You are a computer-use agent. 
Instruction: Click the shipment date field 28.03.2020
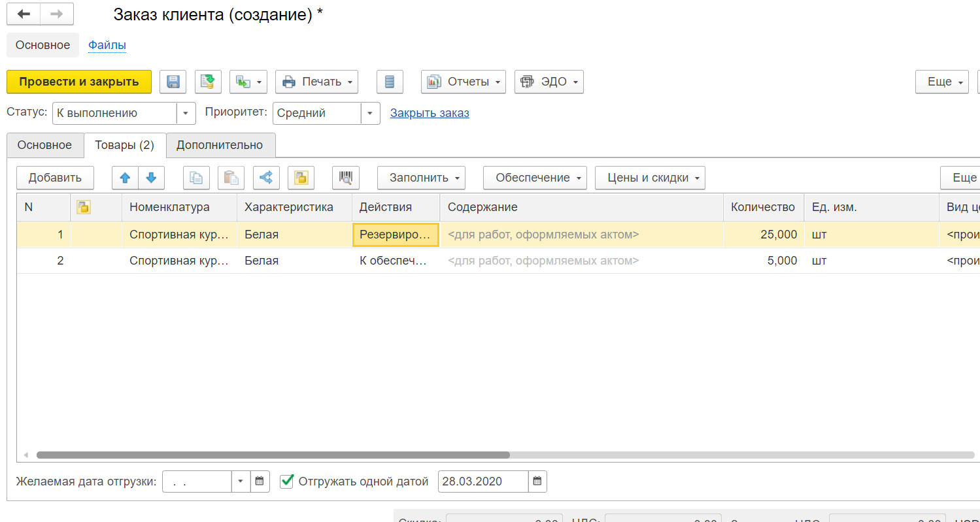tap(482, 481)
